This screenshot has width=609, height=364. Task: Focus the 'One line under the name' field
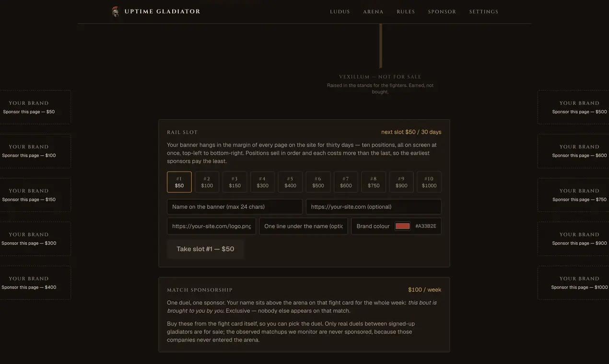pyautogui.click(x=304, y=226)
